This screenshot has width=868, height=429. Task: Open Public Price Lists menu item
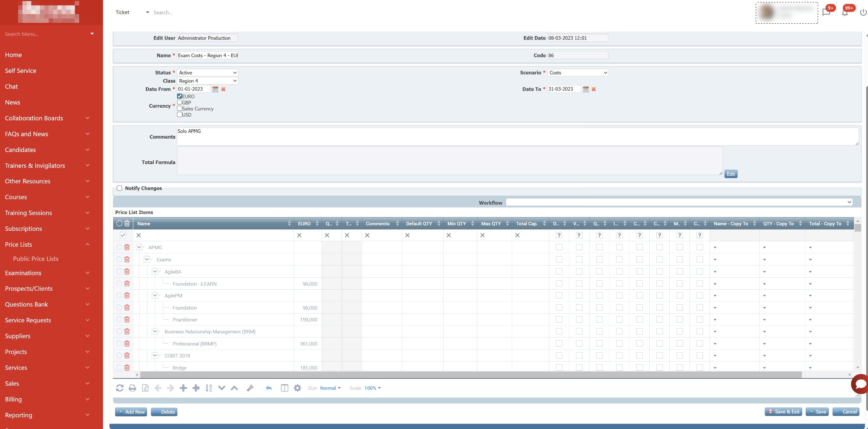click(x=36, y=259)
